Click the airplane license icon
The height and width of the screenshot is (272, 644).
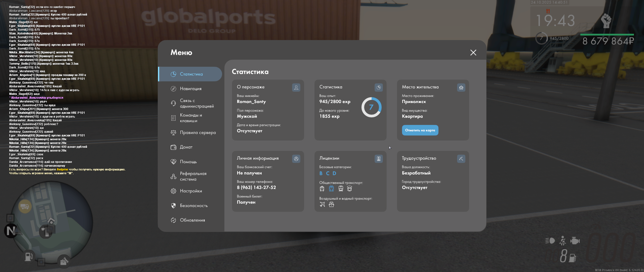322,205
